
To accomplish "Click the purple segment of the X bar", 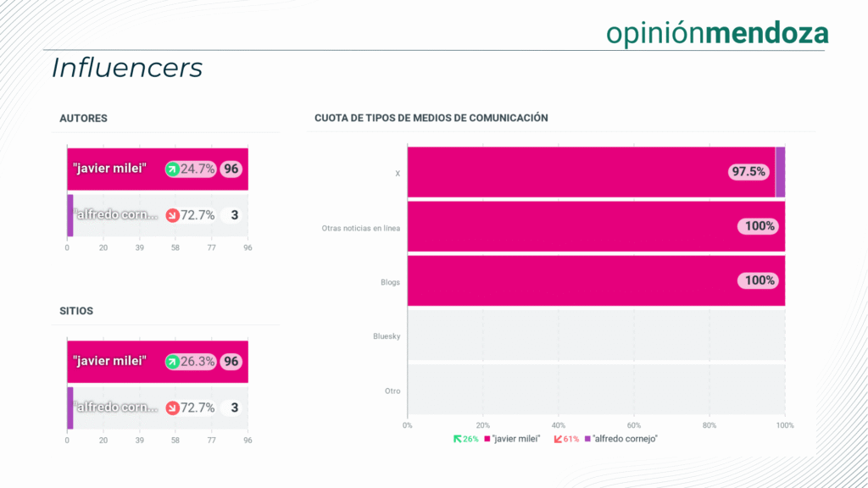I will point(780,172).
